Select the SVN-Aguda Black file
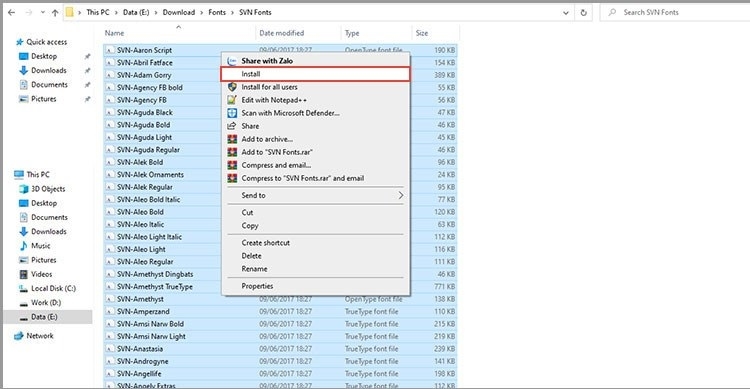 point(144,112)
